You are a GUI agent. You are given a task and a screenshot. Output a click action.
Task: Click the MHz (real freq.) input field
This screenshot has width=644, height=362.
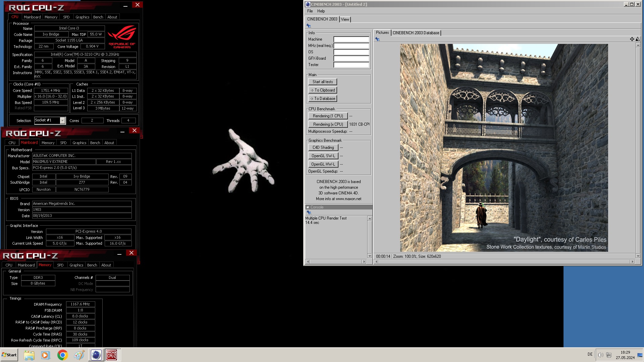coord(351,46)
